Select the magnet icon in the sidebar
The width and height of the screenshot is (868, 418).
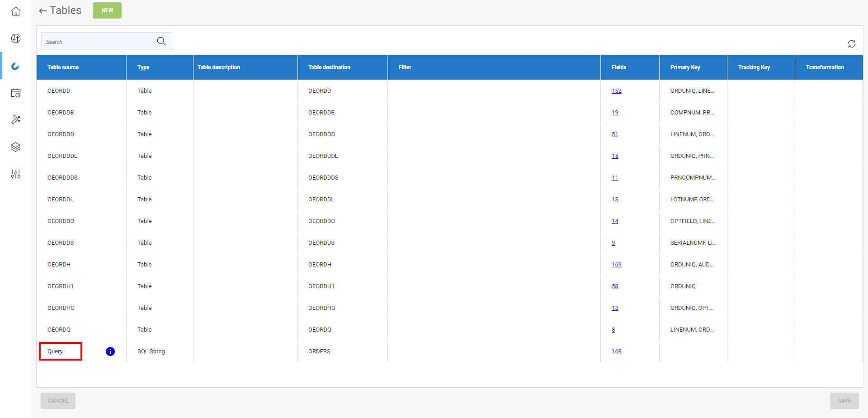click(x=16, y=66)
